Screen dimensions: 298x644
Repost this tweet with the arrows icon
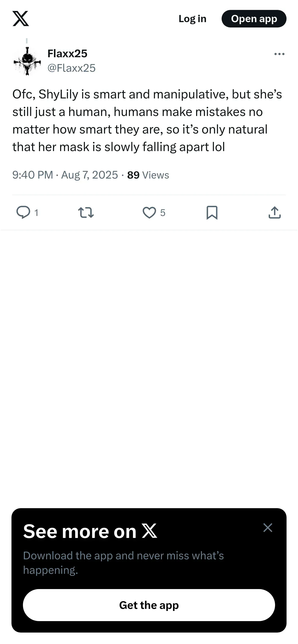pos(86,213)
